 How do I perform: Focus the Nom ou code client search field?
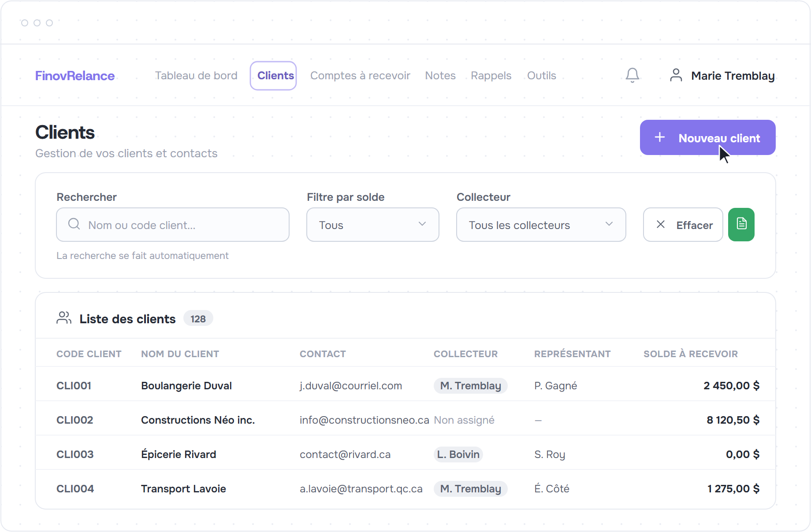pyautogui.click(x=173, y=225)
